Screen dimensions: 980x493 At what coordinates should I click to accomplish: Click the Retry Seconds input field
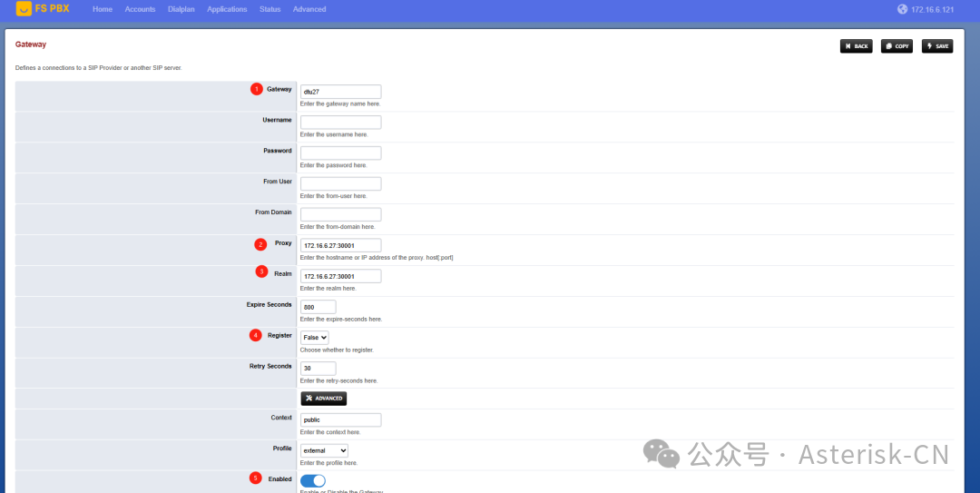pos(318,369)
